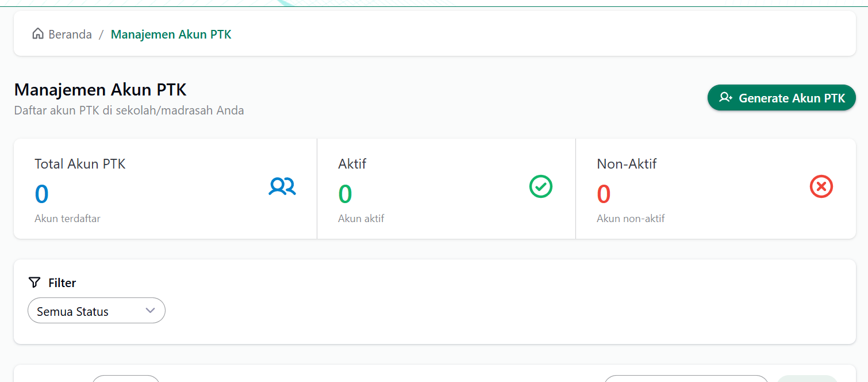Click the person-add icon on Generate Akun PTK button
Viewport: 868px width, 382px height.
tap(725, 97)
